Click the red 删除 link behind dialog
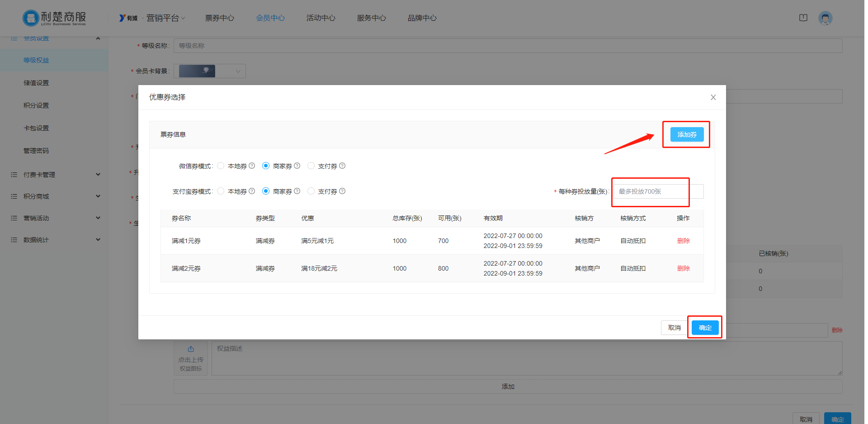The width and height of the screenshot is (868, 424). coord(837,330)
